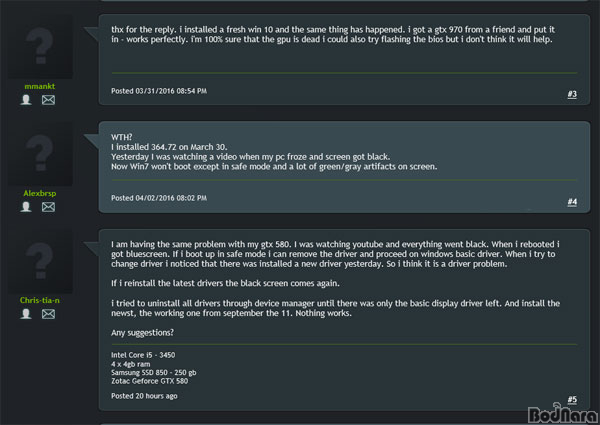Click Alexbrsp's question-mark avatar

[40, 154]
